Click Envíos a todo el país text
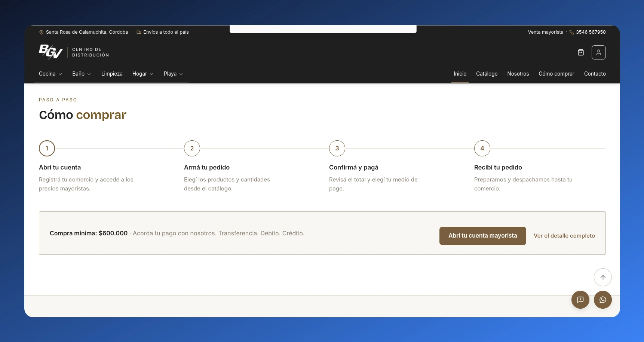This screenshot has height=342, width=644. click(166, 32)
